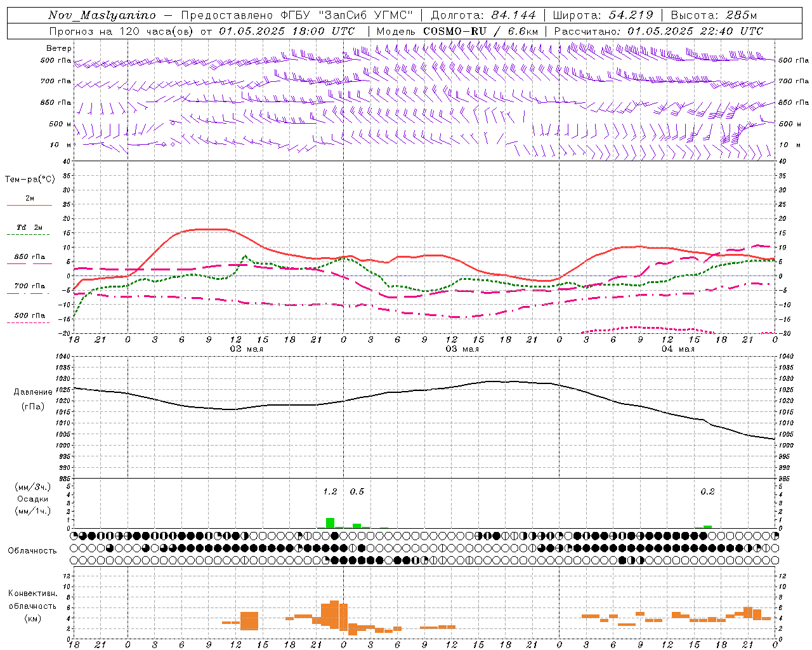This screenshot has height=650, width=812.
Task: Click the 02 мая date label
Action: click(246, 349)
